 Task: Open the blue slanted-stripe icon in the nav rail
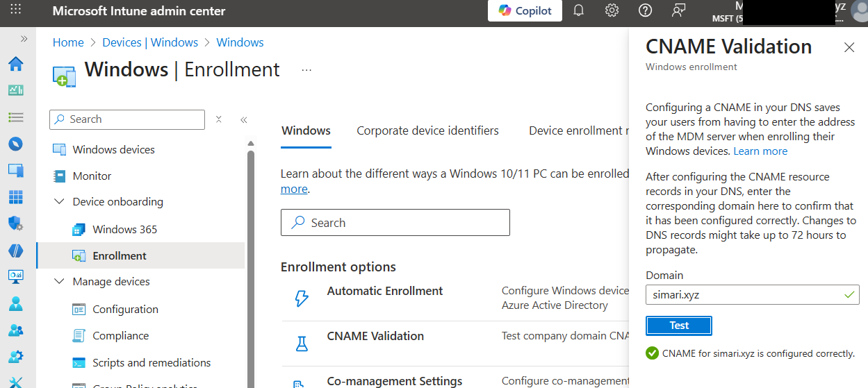15,250
